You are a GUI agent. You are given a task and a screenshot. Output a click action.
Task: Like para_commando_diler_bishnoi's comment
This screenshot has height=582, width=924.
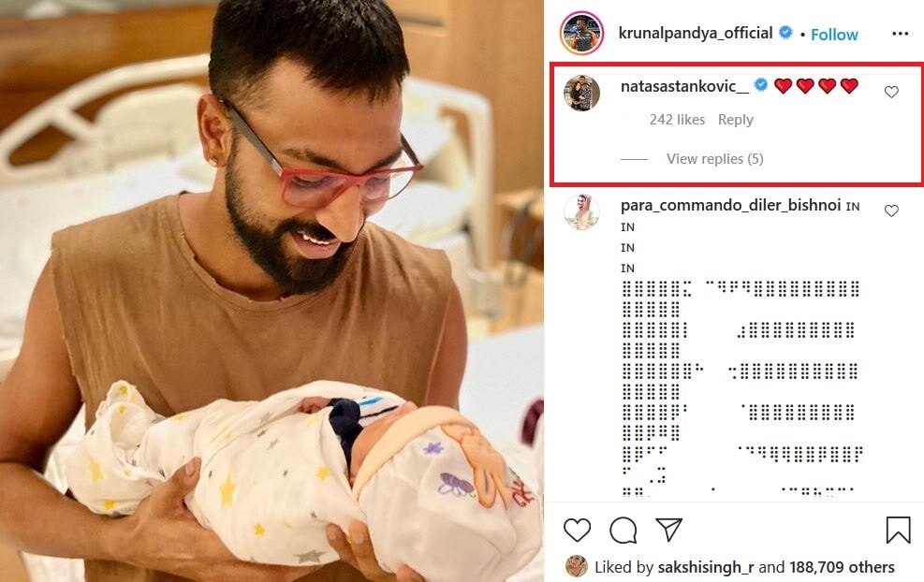tap(891, 211)
